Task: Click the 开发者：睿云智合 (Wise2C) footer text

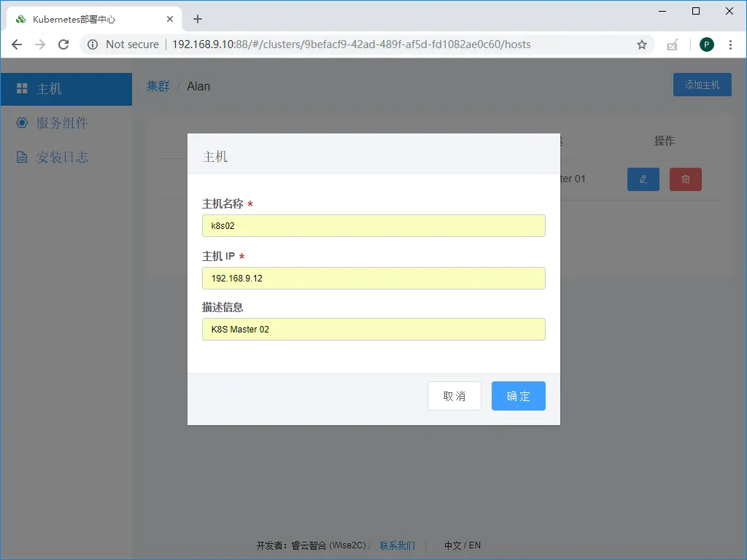Action: click(311, 545)
